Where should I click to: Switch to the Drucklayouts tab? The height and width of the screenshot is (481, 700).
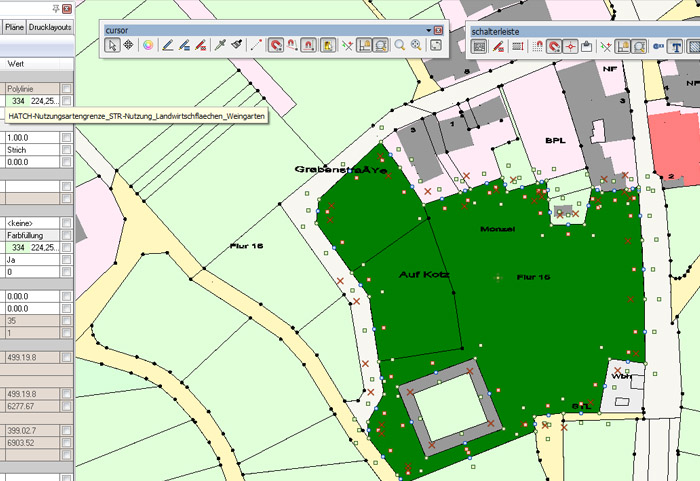51,28
